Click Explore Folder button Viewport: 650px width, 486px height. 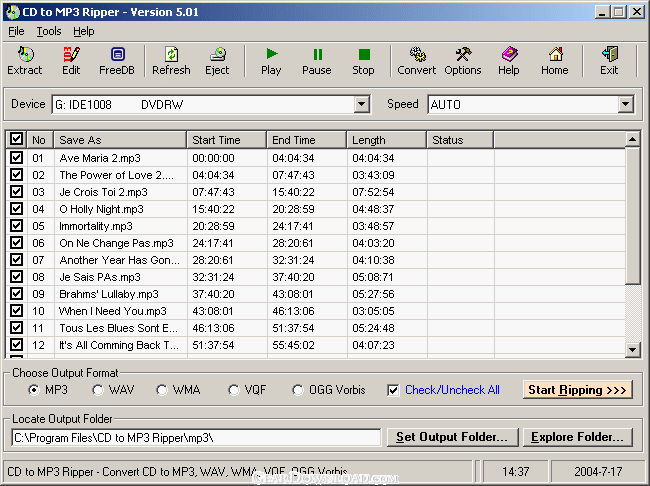(577, 437)
